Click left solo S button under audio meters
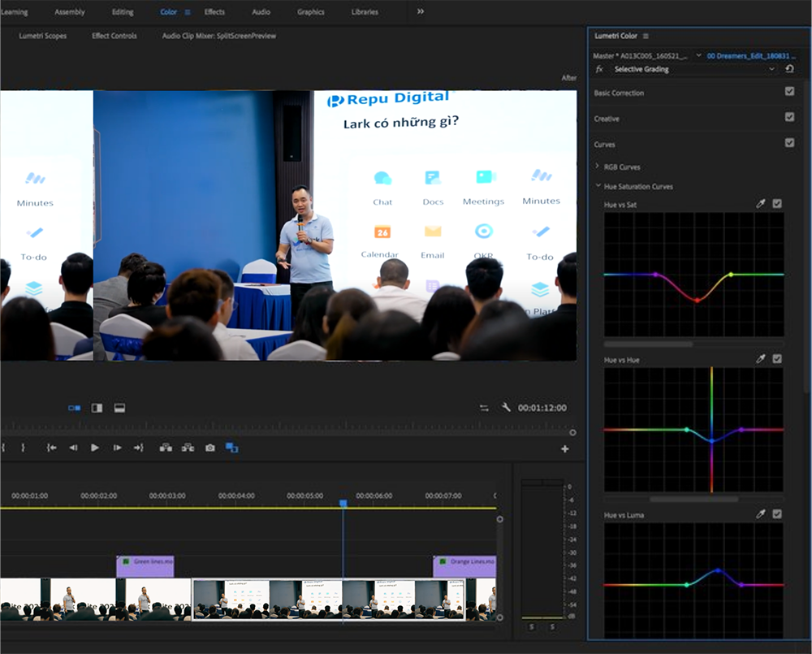Screen dimensions: 812x654 click(531, 627)
